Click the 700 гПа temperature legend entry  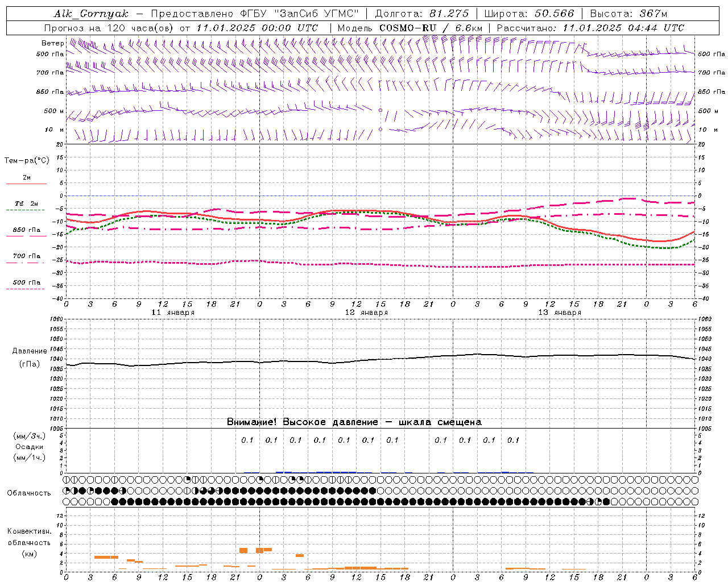click(26, 256)
